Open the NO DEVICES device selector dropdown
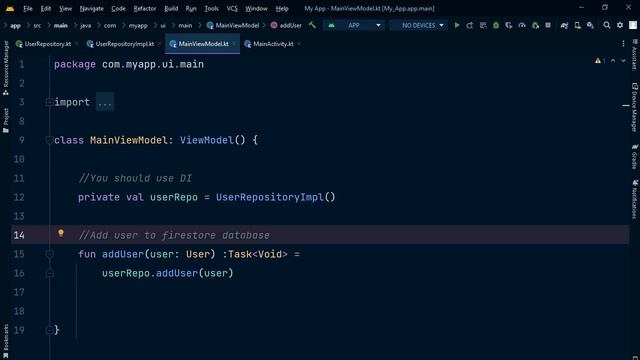Image resolution: width=640 pixels, height=360 pixels. click(x=418, y=25)
